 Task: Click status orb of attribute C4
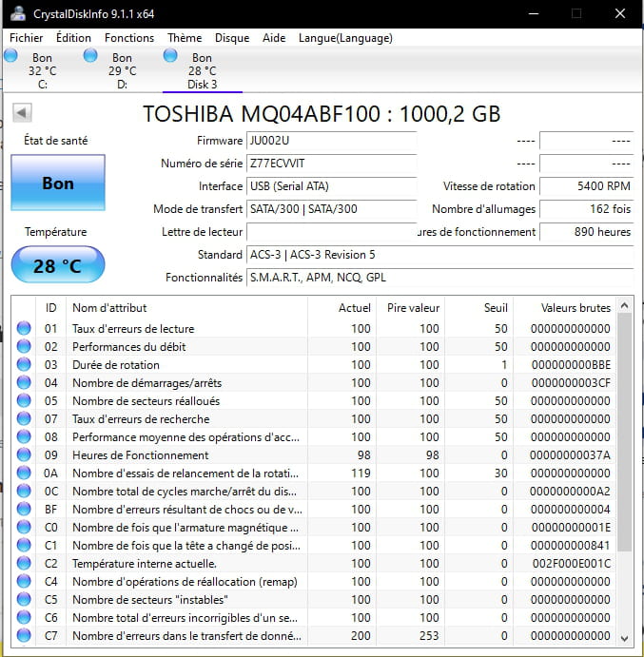tap(24, 581)
